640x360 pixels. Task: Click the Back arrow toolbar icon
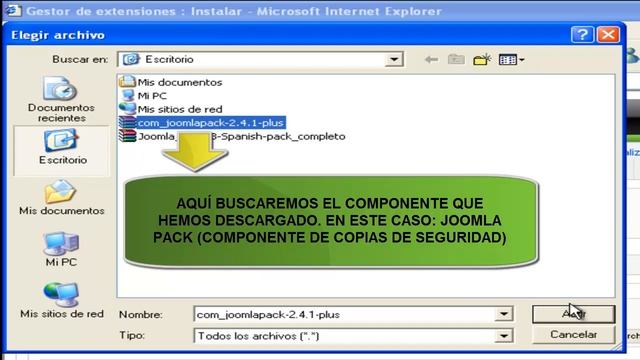coord(431,60)
